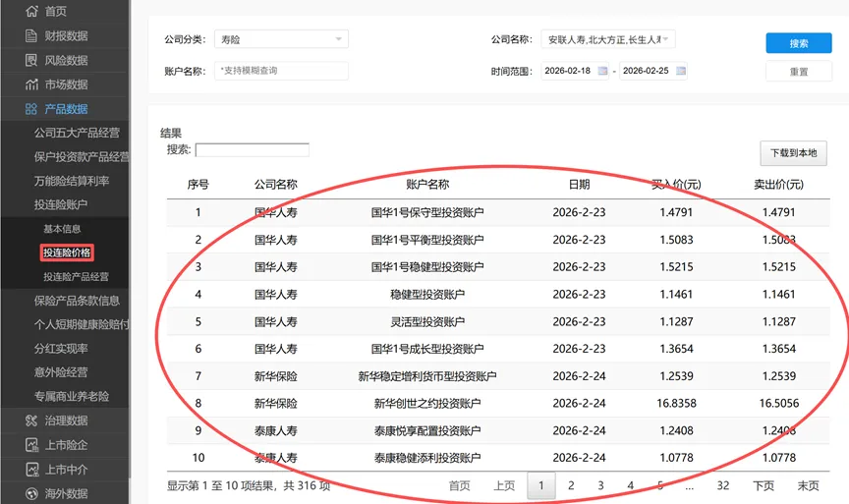Image resolution: width=849 pixels, height=504 pixels.
Task: Select 个人短期健康险赔付 submenu item
Action: [x=82, y=324]
